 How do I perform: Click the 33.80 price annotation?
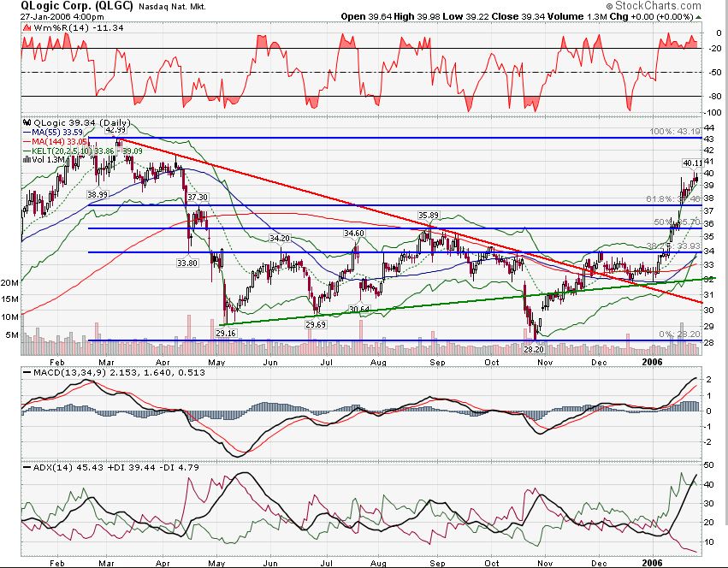coord(187,263)
